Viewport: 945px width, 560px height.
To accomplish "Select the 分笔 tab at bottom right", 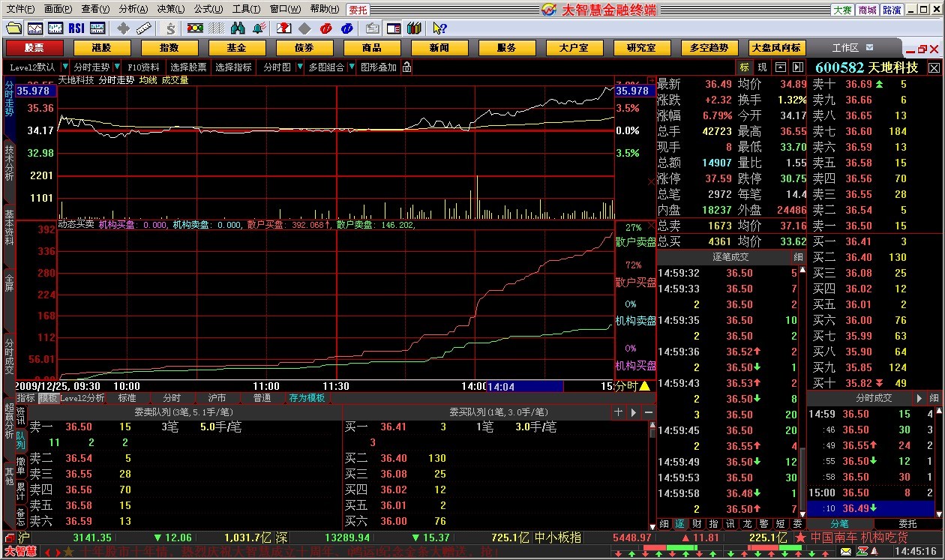I will (840, 523).
